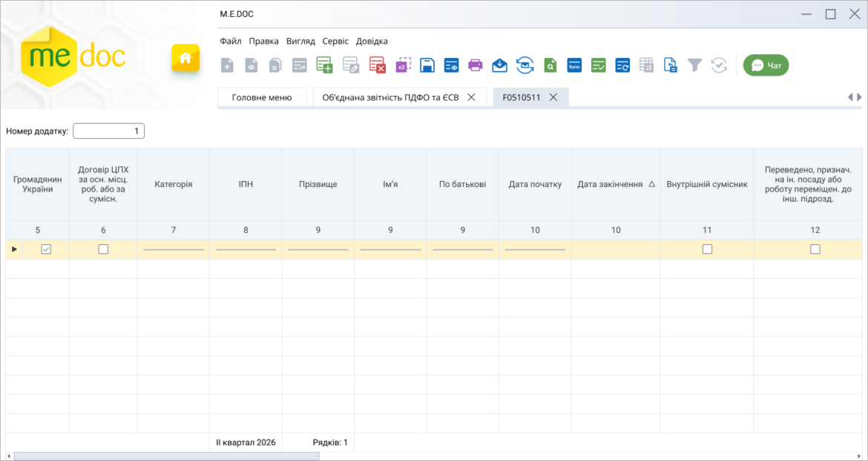This screenshot has height=461, width=868.
Task: Check the Переведено, признач. checkbox in first row
Action: pyautogui.click(x=815, y=249)
